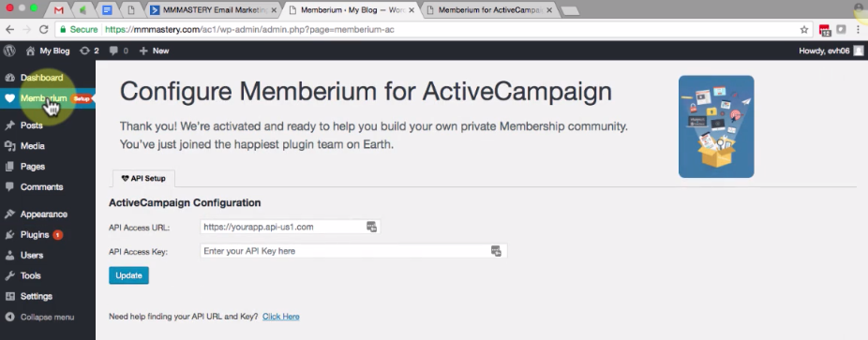
Task: Open the updates icon showing 2
Action: click(89, 51)
